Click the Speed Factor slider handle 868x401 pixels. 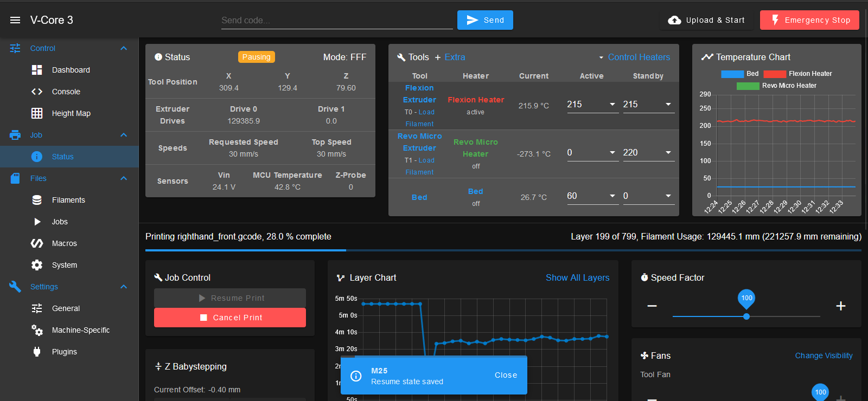[746, 316]
